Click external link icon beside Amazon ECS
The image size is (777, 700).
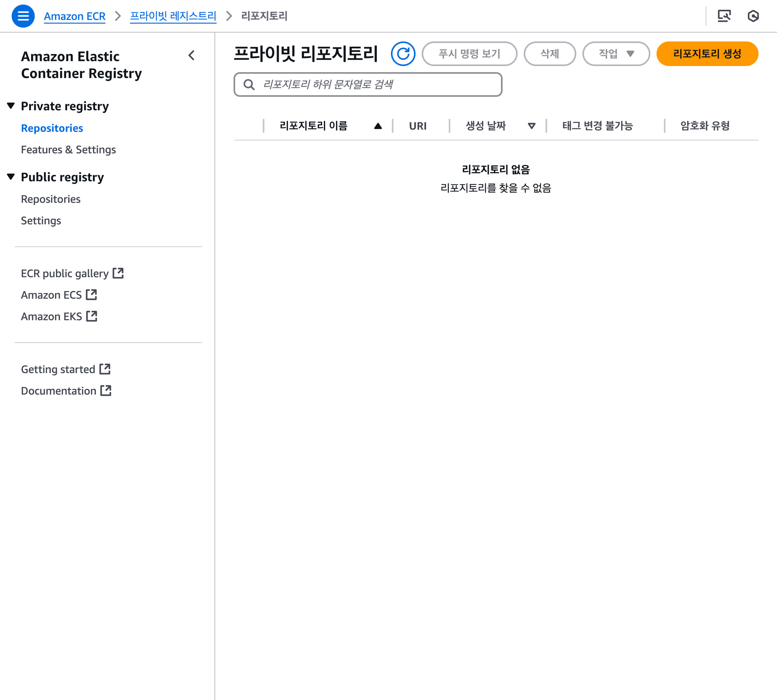[91, 294]
